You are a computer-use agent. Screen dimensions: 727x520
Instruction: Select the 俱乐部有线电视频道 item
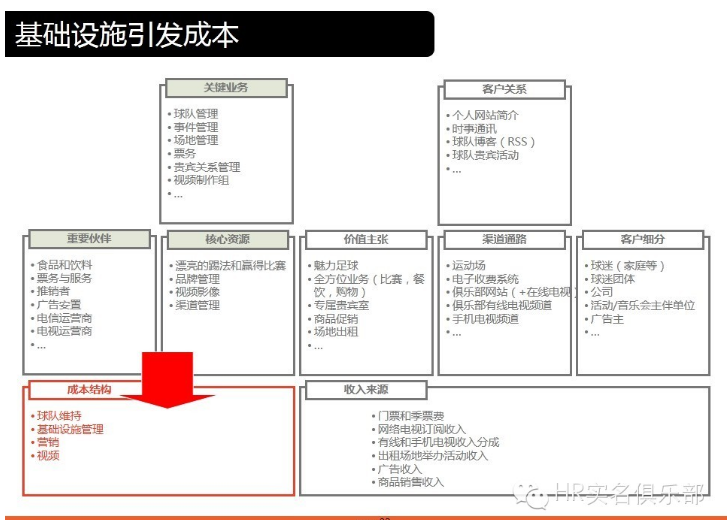click(502, 305)
